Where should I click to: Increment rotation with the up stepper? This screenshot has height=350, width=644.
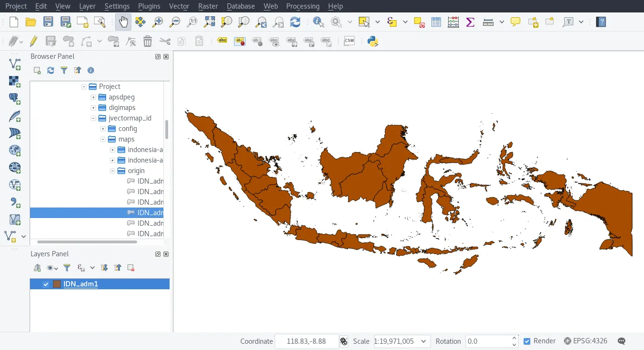tap(514, 338)
